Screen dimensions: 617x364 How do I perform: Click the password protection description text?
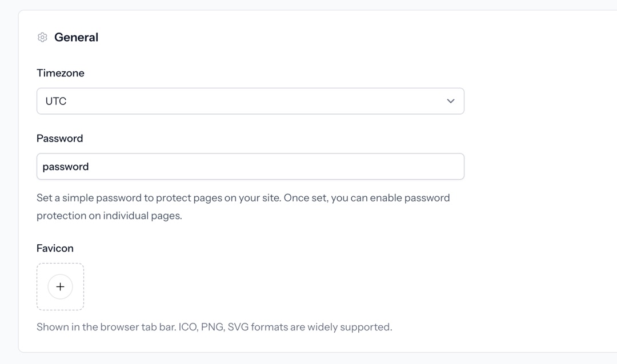click(243, 207)
